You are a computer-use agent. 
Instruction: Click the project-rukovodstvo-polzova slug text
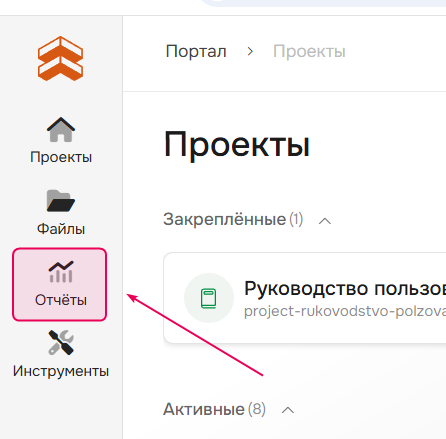pos(345,311)
